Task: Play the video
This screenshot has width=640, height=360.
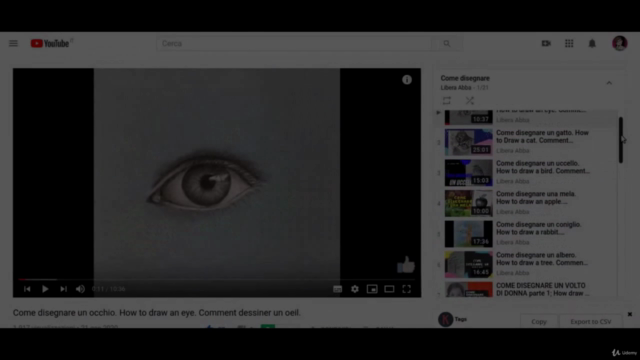Action: pos(45,289)
